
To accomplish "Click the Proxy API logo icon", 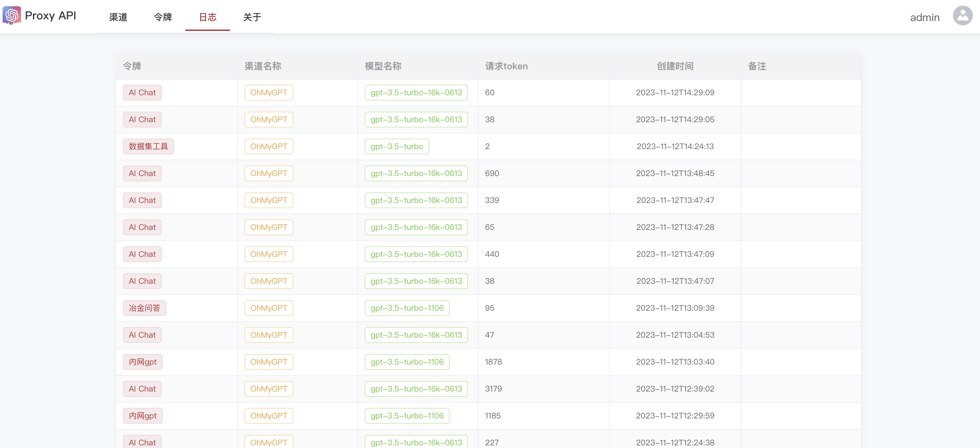I will click(x=12, y=15).
